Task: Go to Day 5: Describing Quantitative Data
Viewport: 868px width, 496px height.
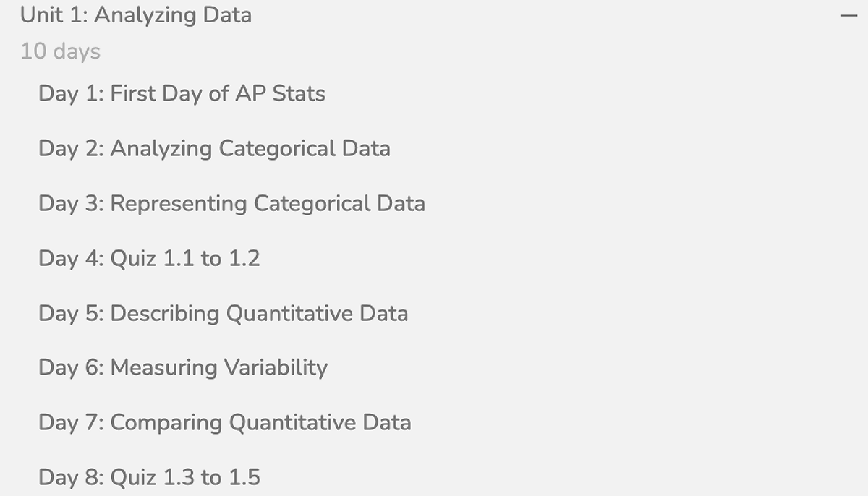Action: tap(223, 314)
